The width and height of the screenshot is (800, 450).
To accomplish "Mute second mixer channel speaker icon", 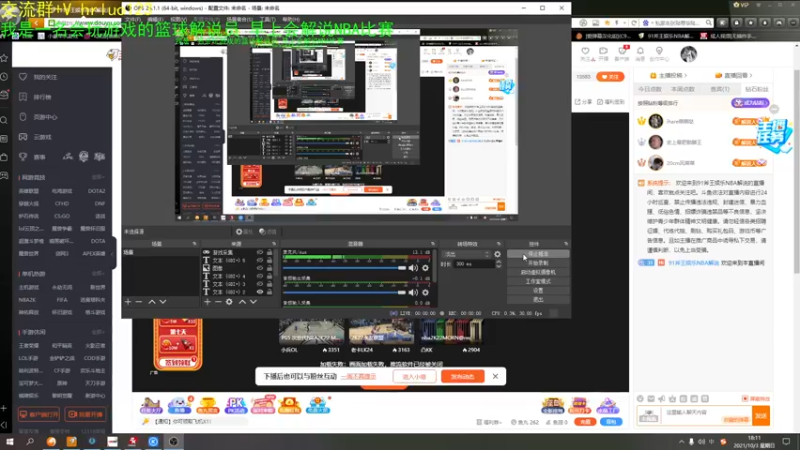I will tap(413, 292).
